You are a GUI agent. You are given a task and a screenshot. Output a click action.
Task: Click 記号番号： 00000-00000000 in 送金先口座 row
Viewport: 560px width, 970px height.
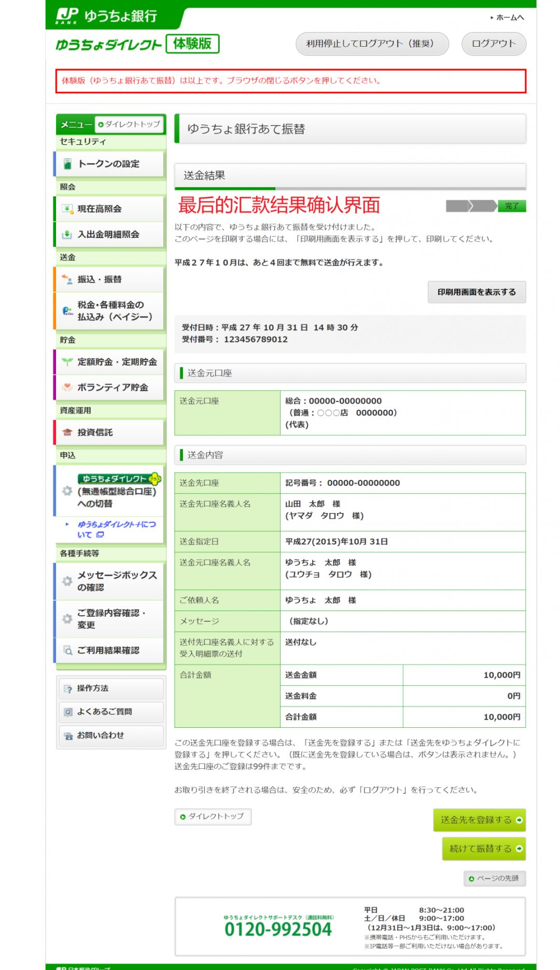coord(343,483)
